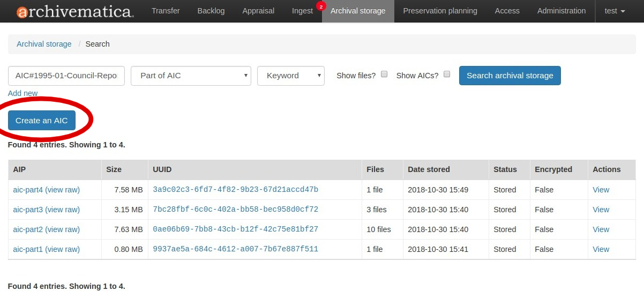Click the search query input field
This screenshot has height=298, width=644.
coord(66,76)
